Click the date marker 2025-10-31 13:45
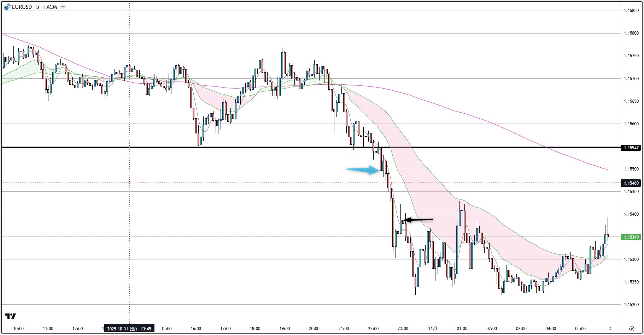 [129, 329]
